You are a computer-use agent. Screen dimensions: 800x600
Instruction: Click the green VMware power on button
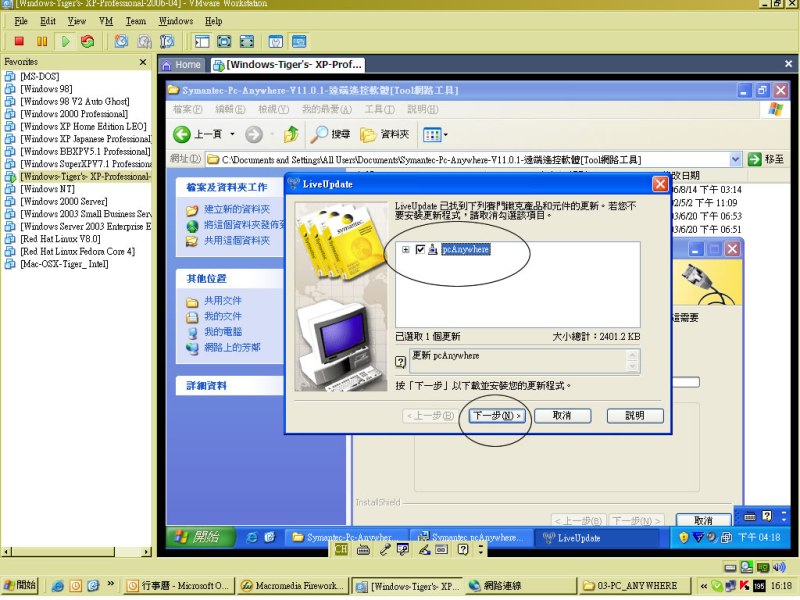click(66, 41)
